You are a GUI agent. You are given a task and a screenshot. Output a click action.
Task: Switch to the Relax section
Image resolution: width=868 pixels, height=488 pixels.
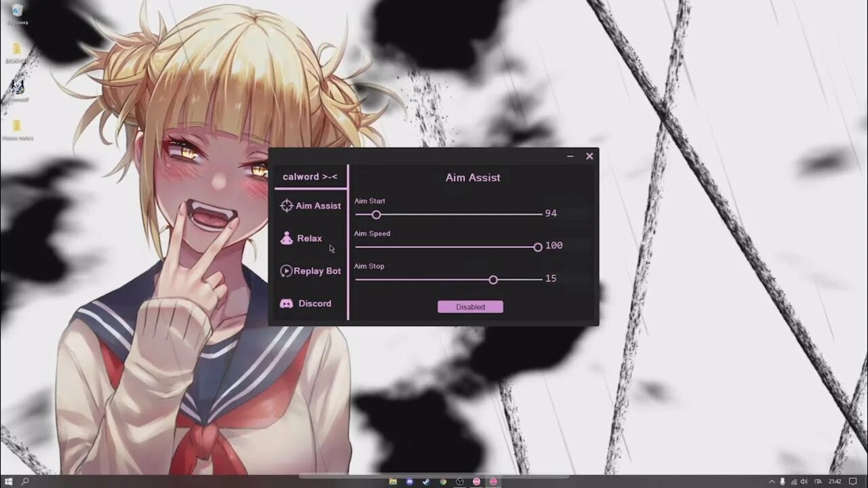click(302, 238)
